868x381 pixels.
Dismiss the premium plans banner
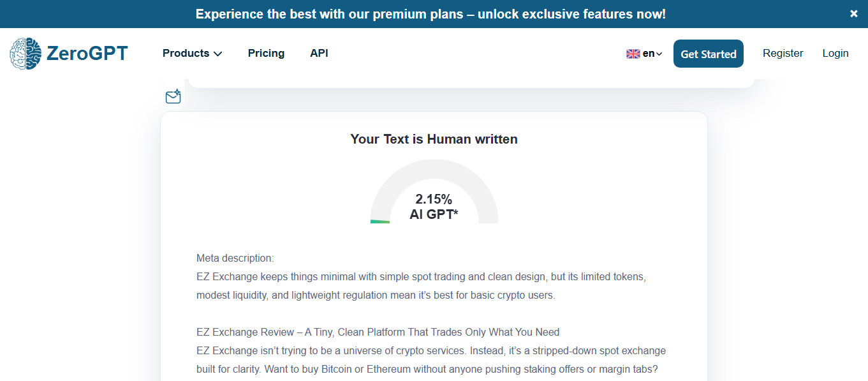click(854, 14)
